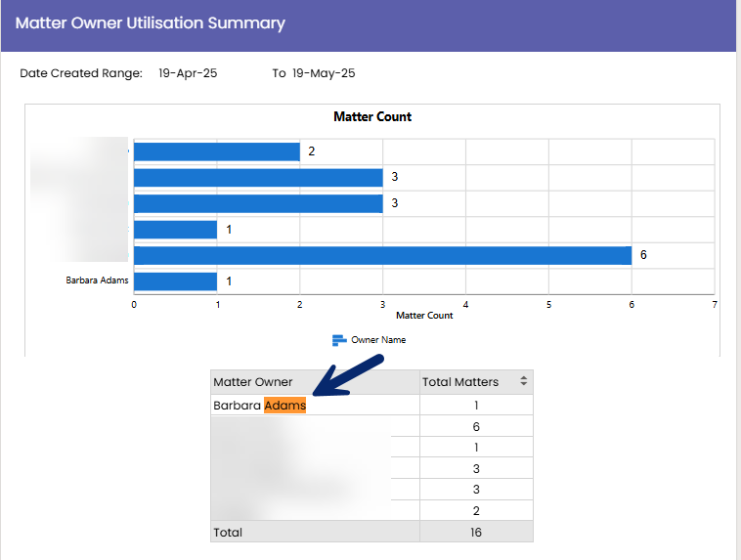Click x-axis tick label 4
The image size is (741, 560).
(466, 305)
